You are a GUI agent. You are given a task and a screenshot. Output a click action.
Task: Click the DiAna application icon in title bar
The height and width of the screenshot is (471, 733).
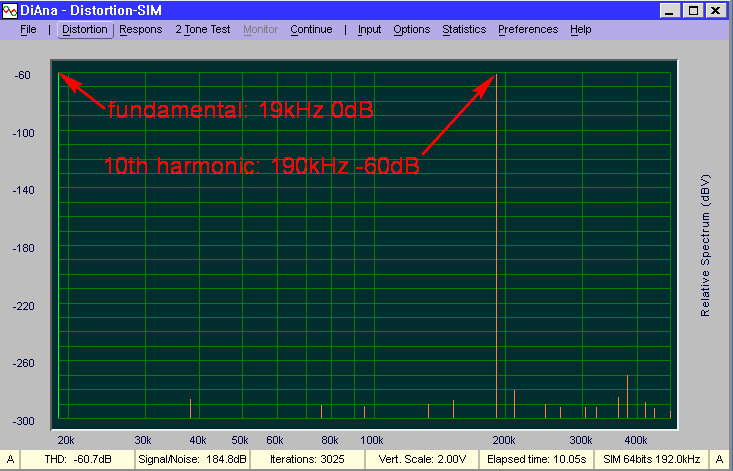coord(10,10)
